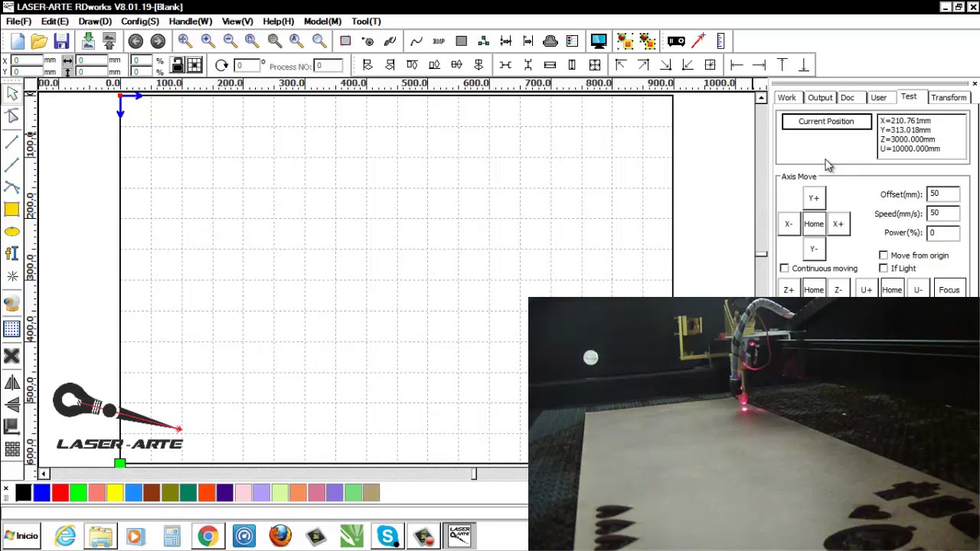This screenshot has width=980, height=551.
Task: Enable Continuous moving checkbox
Action: tap(784, 269)
